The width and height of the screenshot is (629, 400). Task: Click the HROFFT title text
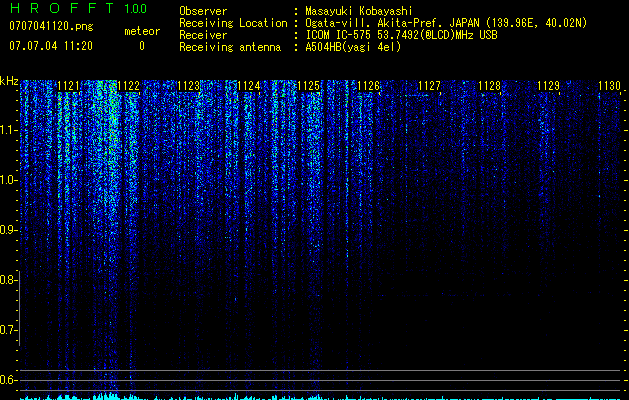[62, 8]
